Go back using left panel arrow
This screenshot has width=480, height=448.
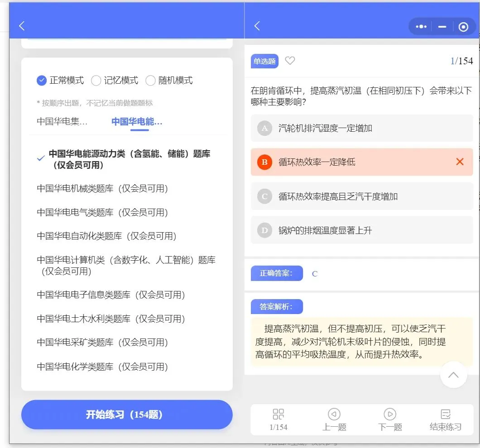click(x=22, y=26)
